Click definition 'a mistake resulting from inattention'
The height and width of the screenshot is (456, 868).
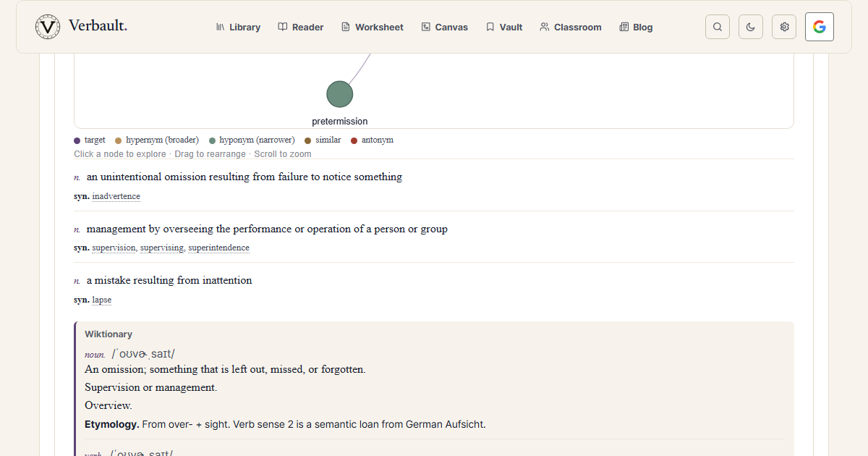(169, 280)
